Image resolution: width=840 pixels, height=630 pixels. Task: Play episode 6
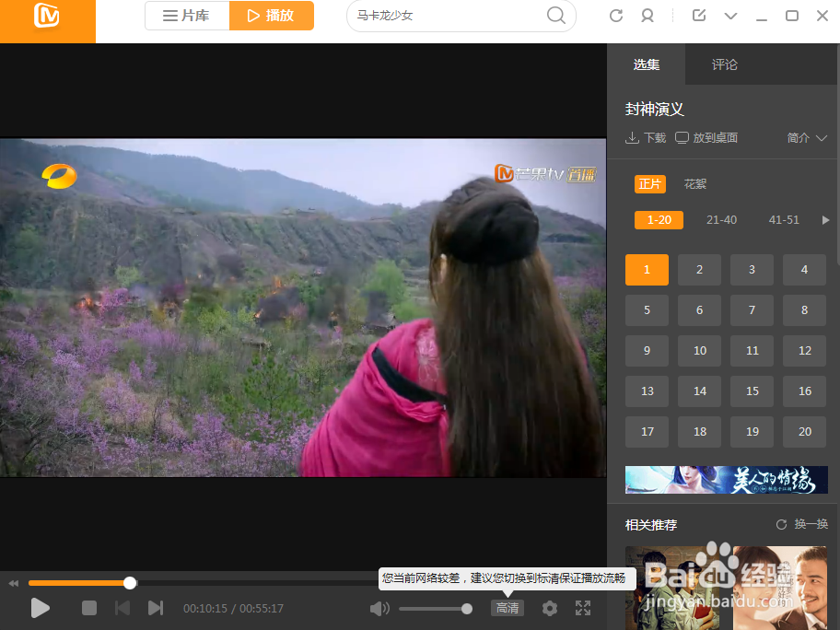(x=699, y=310)
